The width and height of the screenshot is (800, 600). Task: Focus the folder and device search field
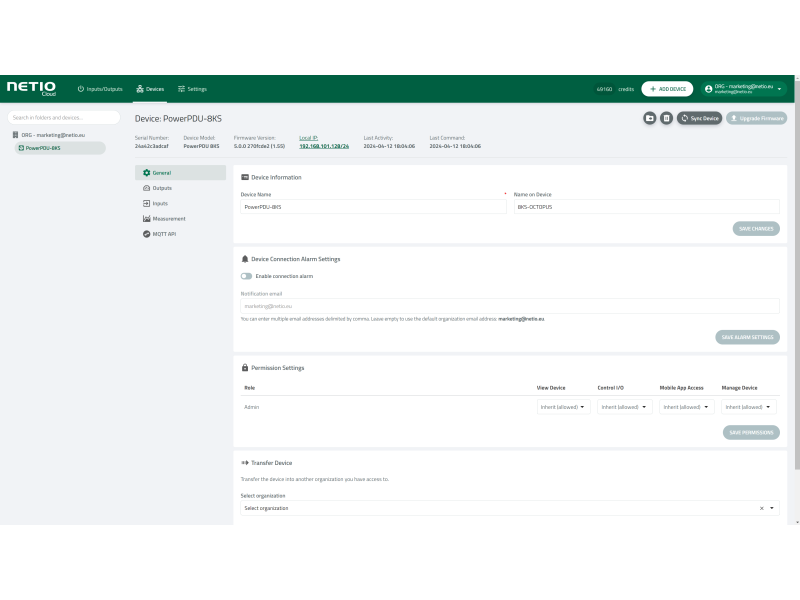click(x=64, y=117)
